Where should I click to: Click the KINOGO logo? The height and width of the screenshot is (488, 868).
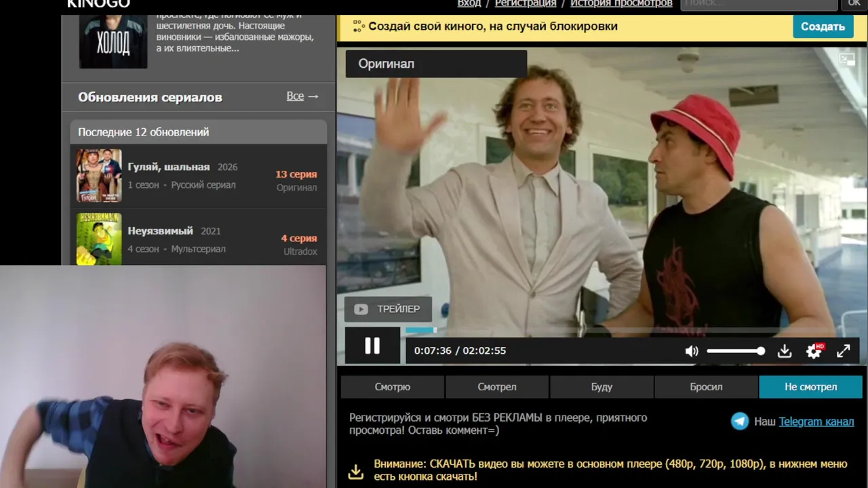click(98, 4)
